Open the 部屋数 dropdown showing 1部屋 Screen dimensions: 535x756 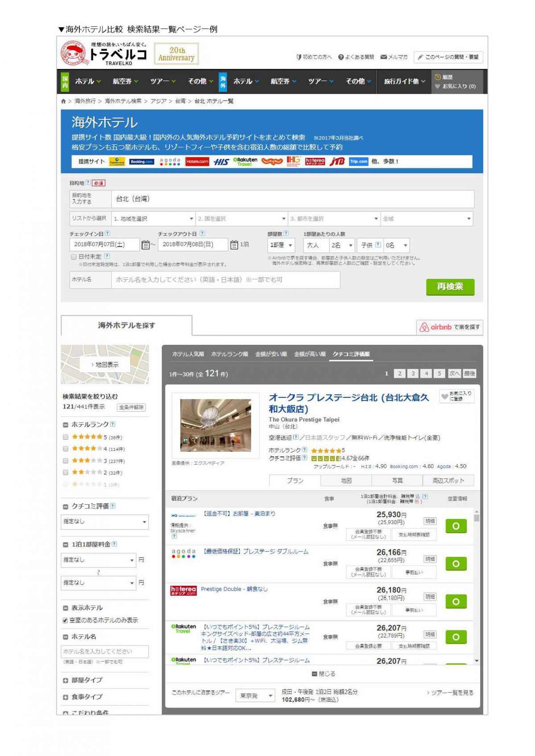(281, 245)
